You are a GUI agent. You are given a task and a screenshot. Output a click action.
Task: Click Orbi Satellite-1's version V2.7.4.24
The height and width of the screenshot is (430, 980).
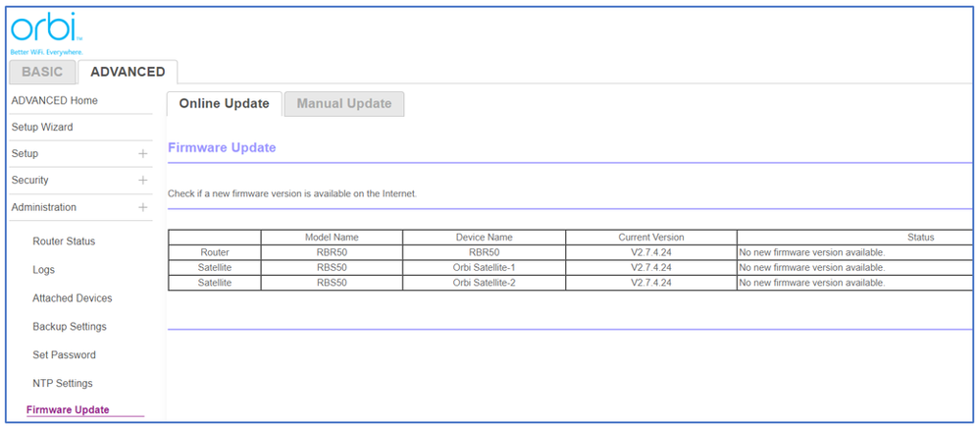651,267
